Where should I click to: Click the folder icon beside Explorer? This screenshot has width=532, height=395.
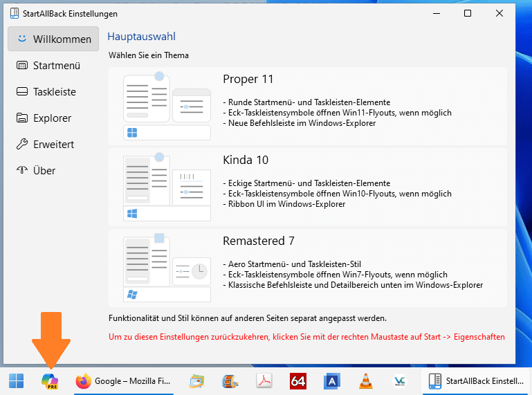22,118
